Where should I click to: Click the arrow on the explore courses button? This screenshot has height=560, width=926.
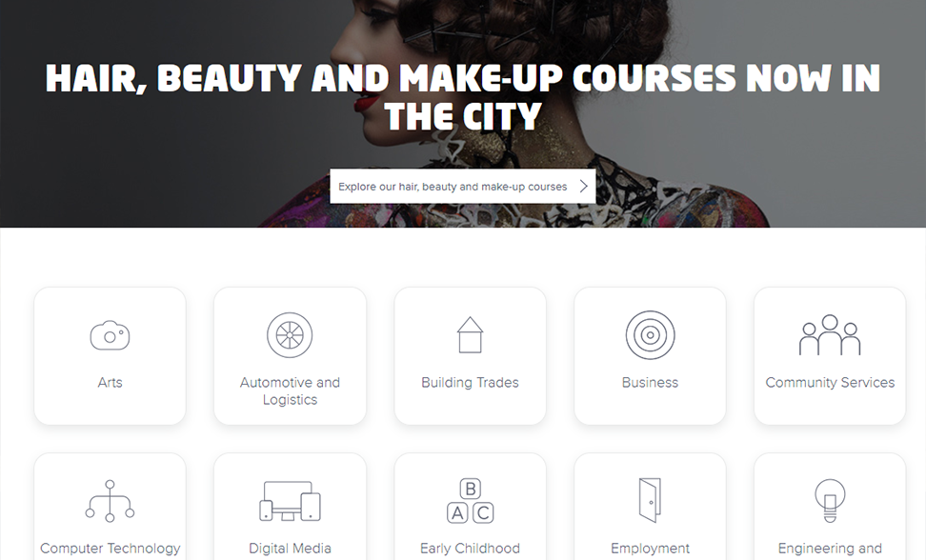point(583,187)
